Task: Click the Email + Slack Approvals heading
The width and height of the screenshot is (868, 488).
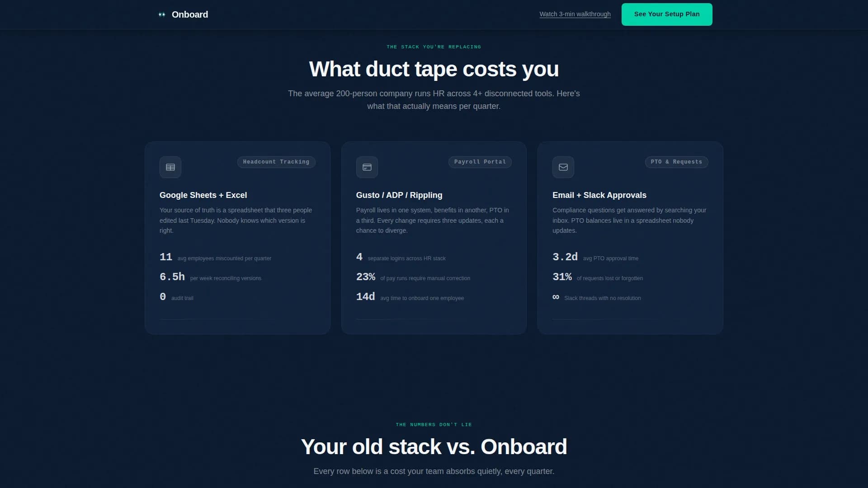Action: coord(599,195)
